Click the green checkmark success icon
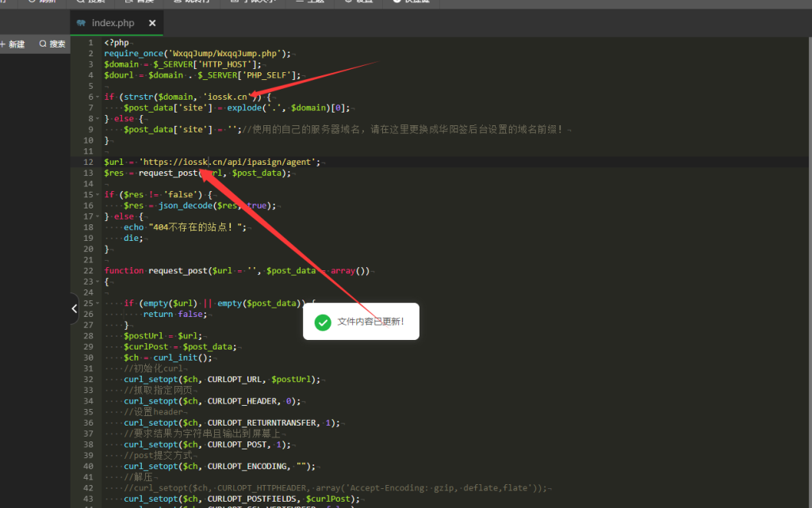This screenshot has width=812, height=508. 323,322
